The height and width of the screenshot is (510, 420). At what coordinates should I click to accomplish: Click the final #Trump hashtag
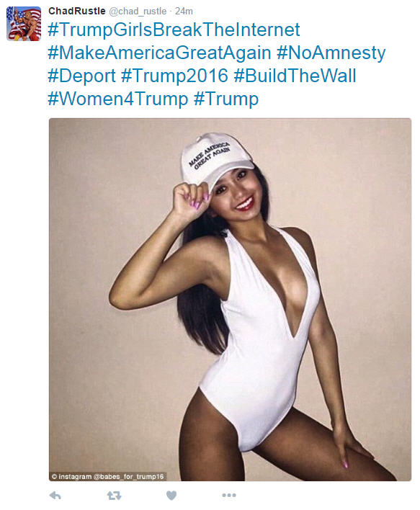(x=226, y=99)
